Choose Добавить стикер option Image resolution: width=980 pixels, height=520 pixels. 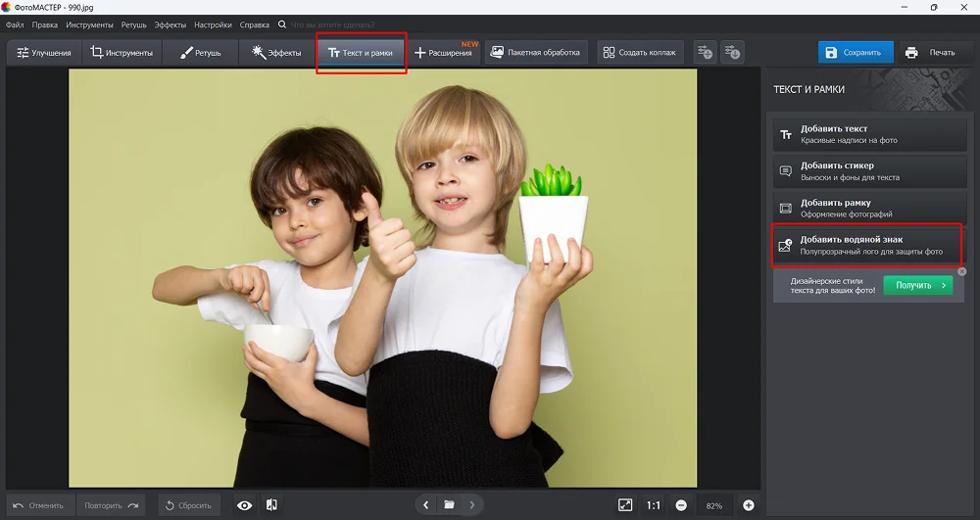869,171
